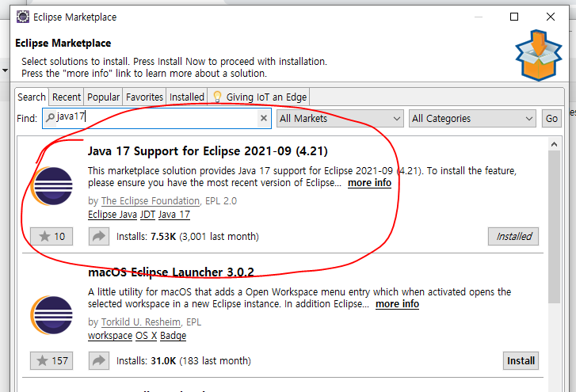Image resolution: width=576 pixels, height=392 pixels.
Task: Click inside the Find search field
Action: 157,118
